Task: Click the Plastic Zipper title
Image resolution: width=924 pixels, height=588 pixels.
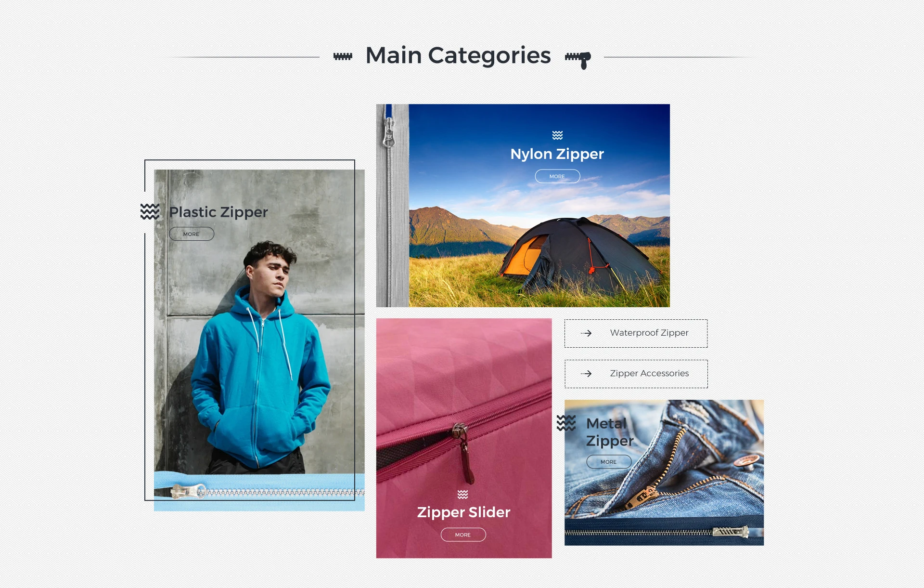Action: pyautogui.click(x=218, y=212)
